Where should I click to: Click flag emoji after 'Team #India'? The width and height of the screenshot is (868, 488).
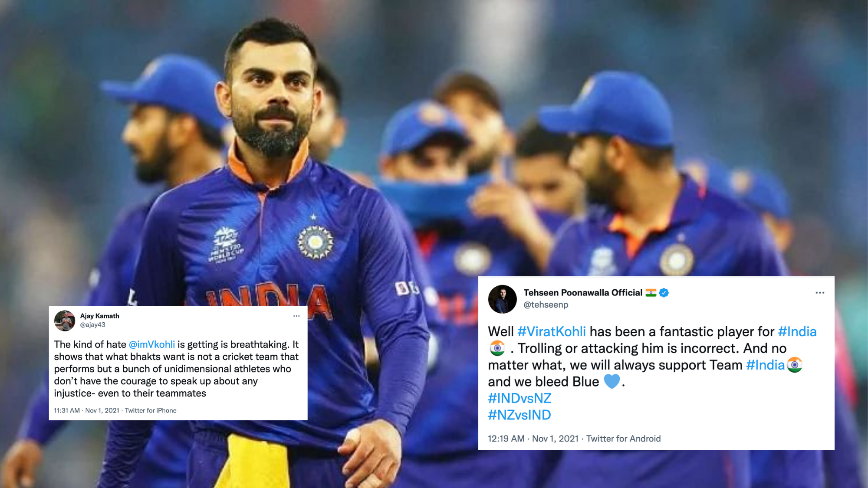[x=795, y=365]
